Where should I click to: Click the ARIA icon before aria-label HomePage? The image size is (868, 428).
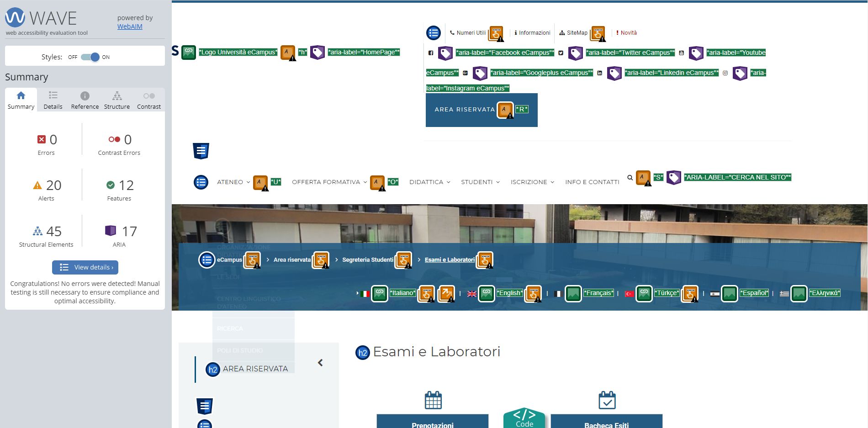click(x=317, y=53)
